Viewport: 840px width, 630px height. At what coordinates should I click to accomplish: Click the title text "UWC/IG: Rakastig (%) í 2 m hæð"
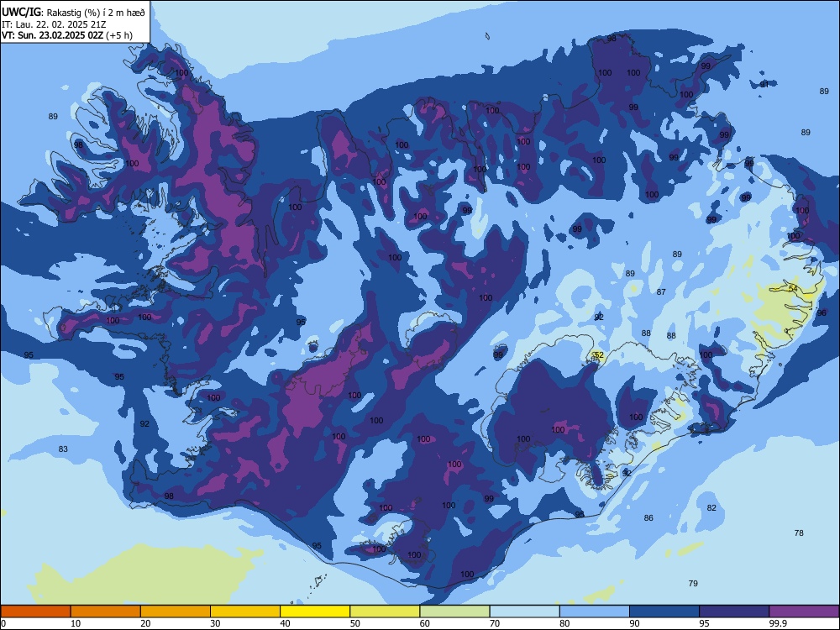[x=73, y=12]
